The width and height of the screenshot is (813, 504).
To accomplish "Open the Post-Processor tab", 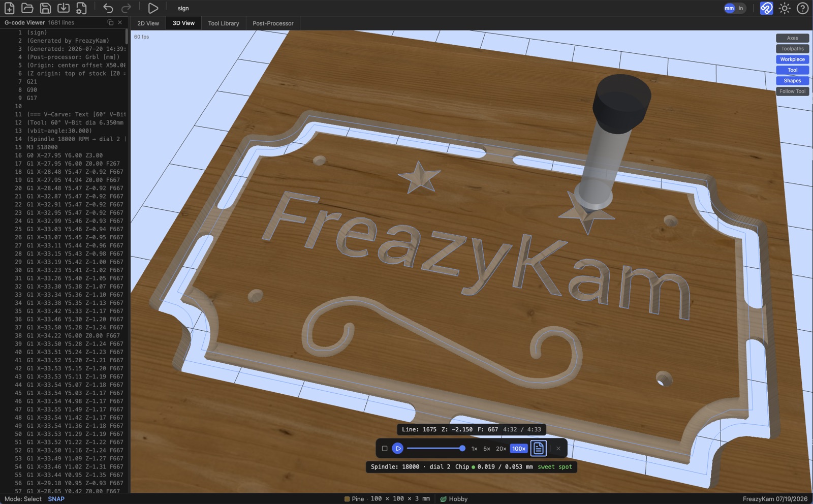I will (273, 23).
